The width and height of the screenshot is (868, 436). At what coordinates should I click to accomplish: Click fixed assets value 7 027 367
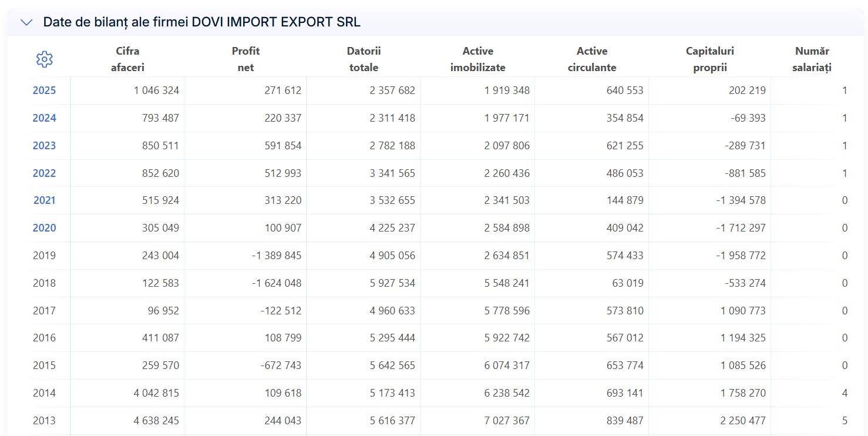507,421
